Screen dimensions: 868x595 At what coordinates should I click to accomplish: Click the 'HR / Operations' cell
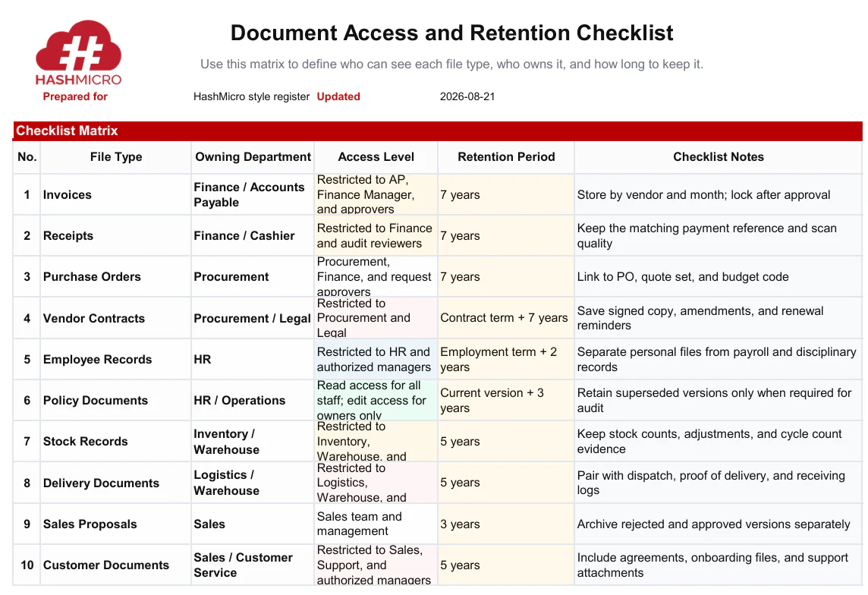coord(253,400)
